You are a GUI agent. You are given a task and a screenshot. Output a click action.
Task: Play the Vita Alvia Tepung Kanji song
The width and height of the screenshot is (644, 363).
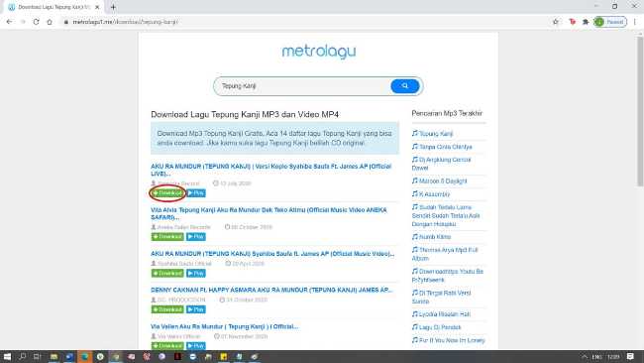click(x=196, y=237)
